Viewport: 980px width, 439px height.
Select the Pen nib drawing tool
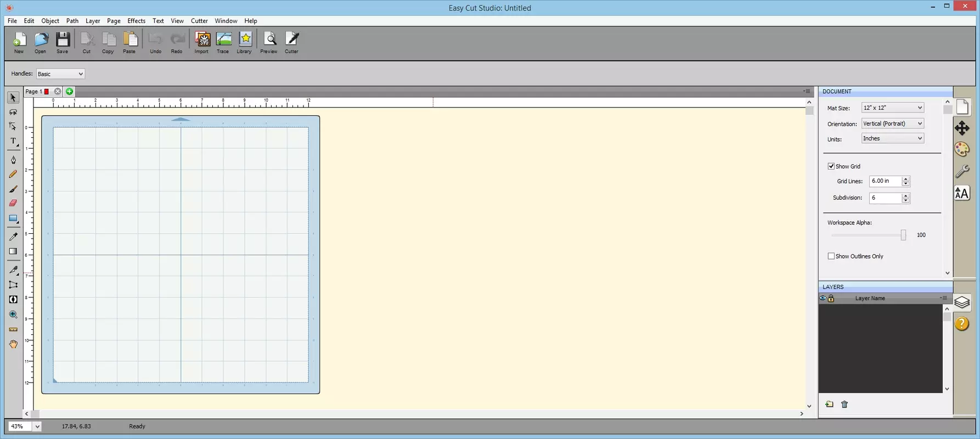[x=13, y=160]
